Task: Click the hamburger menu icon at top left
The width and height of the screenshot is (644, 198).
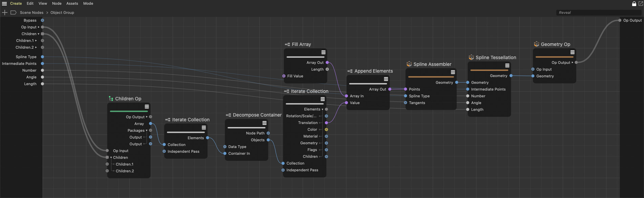Action: [x=4, y=4]
